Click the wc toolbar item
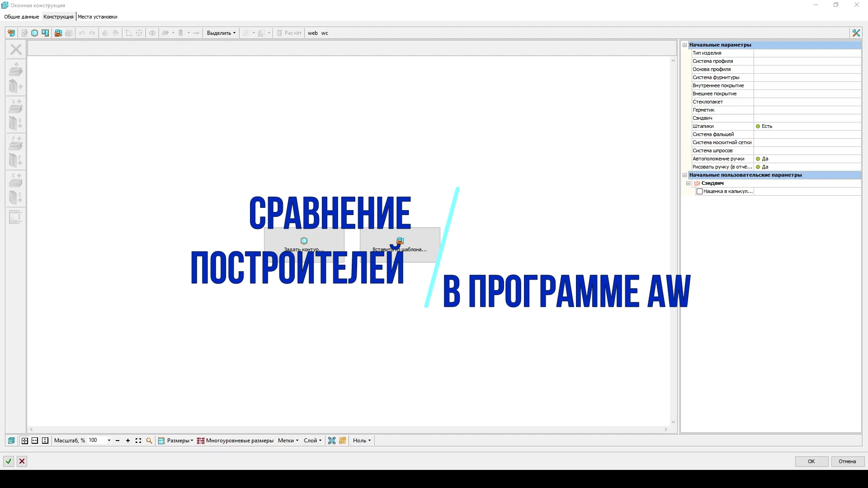868x488 pixels. (325, 33)
